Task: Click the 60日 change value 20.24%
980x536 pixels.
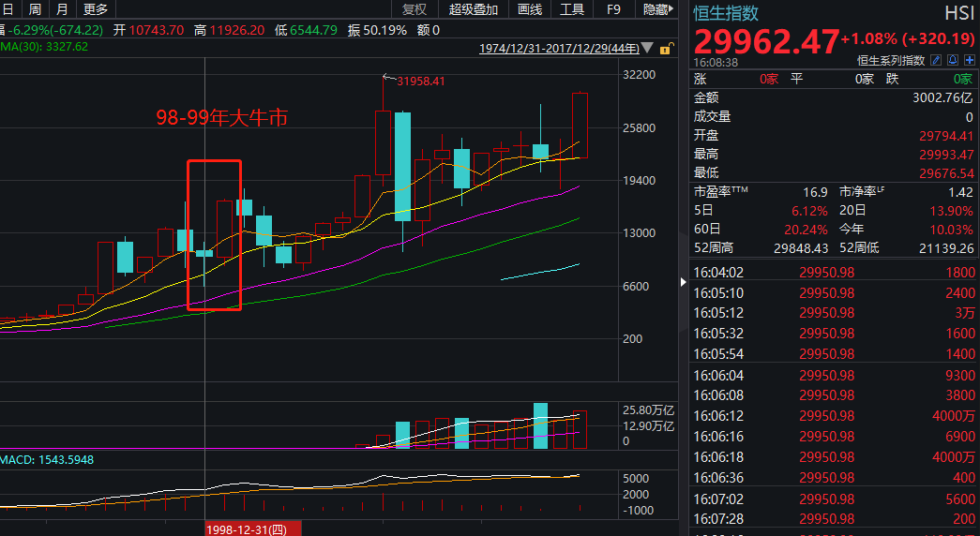Action: 806,230
